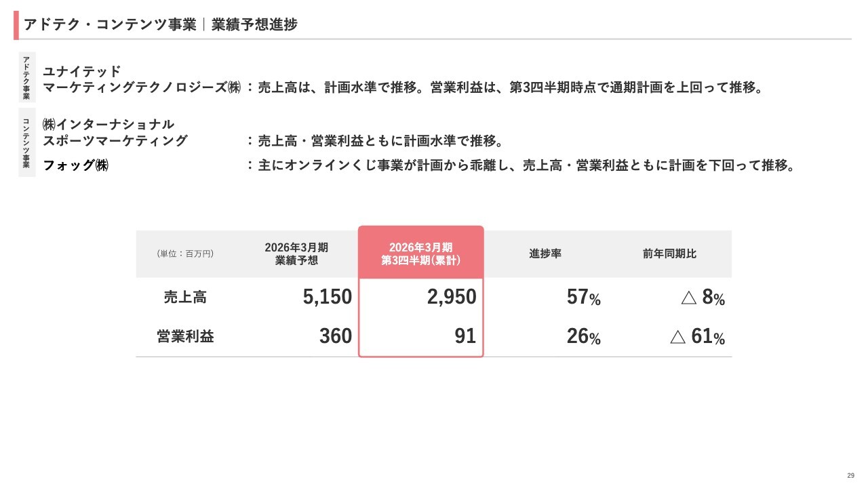
Task: Click the slide title アドテク・コンテンツ事業｜業績予想進捗
Action: coord(160,25)
